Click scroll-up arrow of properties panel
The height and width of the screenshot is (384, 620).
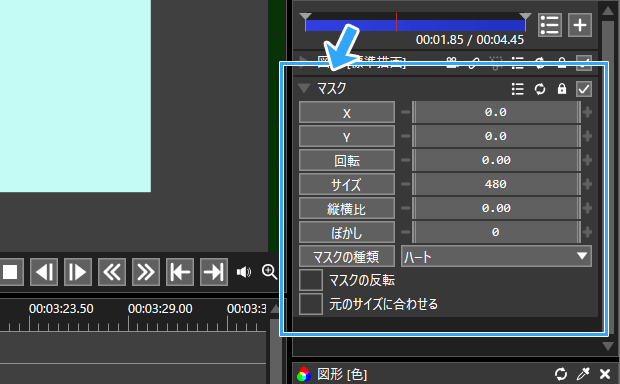[x=608, y=11]
